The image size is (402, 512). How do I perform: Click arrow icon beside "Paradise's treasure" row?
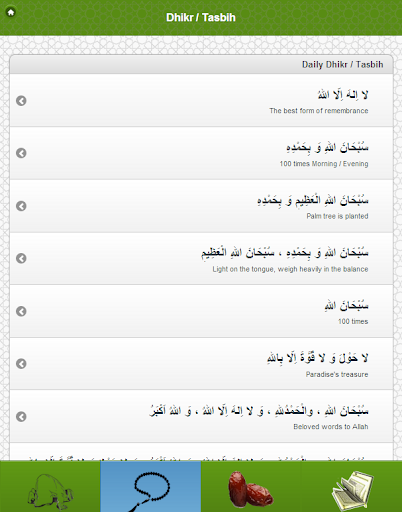21,364
